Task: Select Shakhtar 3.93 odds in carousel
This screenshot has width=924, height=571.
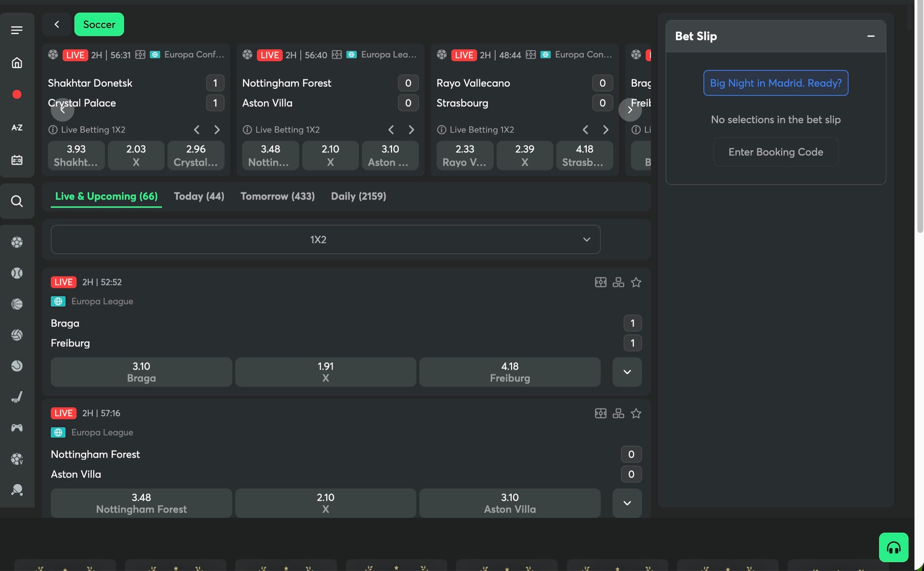Action: click(76, 155)
